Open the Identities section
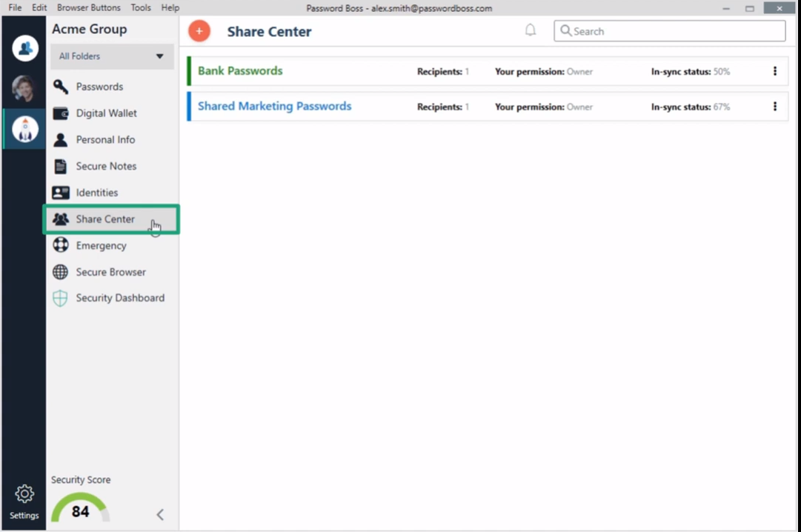801x532 pixels. coord(97,193)
